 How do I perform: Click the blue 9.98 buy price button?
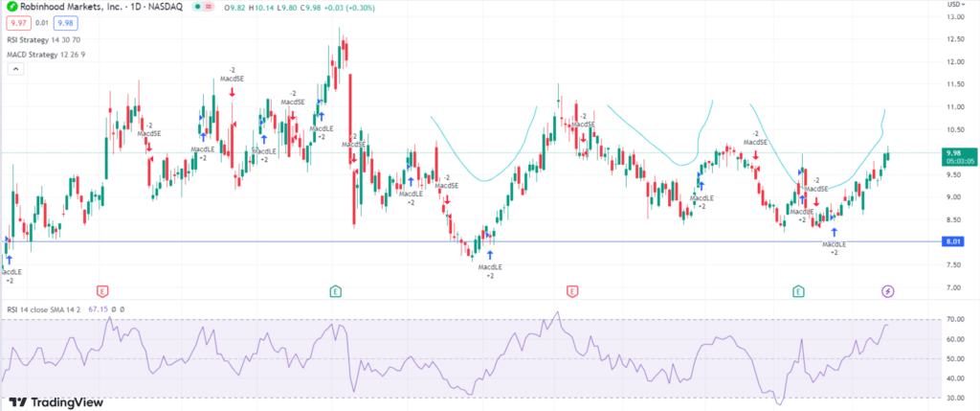[64, 23]
